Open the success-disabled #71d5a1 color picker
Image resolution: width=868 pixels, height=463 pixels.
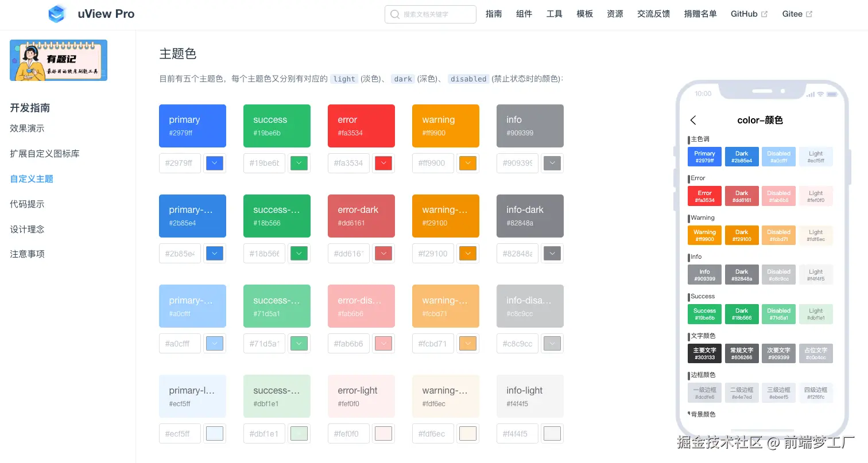click(x=299, y=344)
